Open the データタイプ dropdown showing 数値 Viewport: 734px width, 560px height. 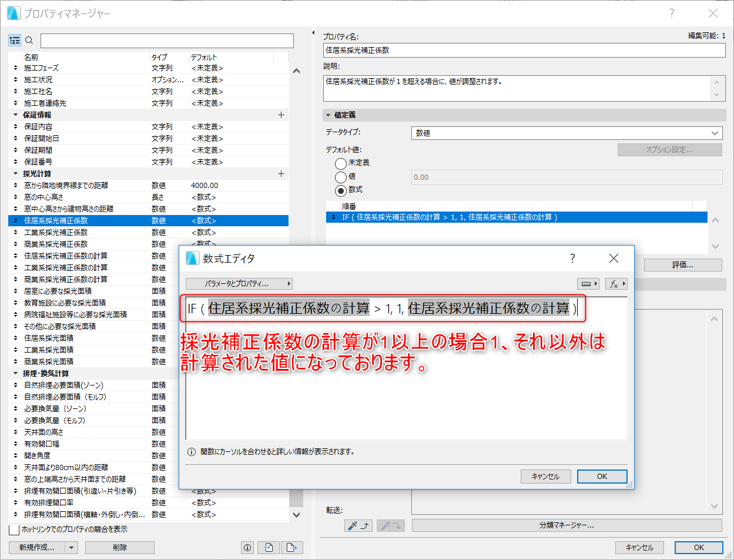(567, 133)
